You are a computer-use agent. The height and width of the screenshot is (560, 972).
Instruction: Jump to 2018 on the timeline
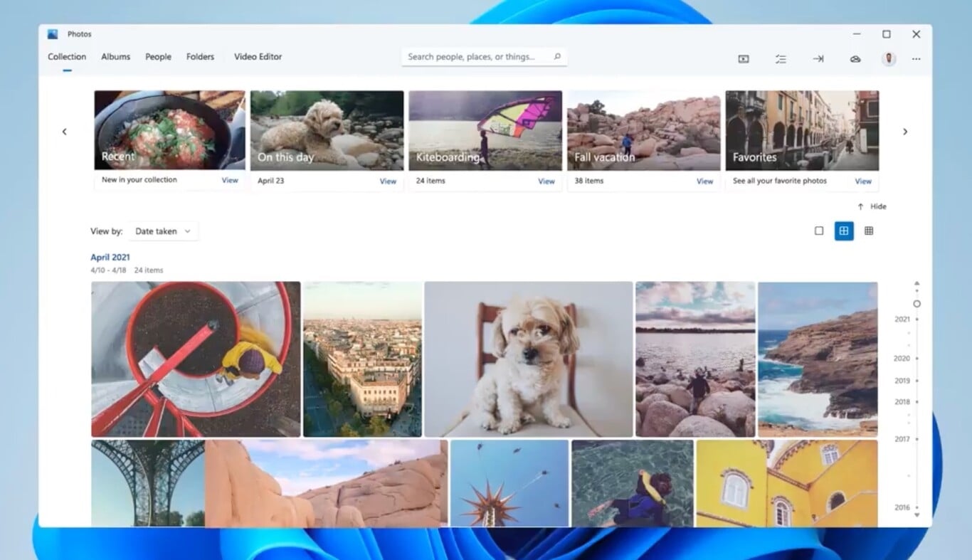[902, 402]
